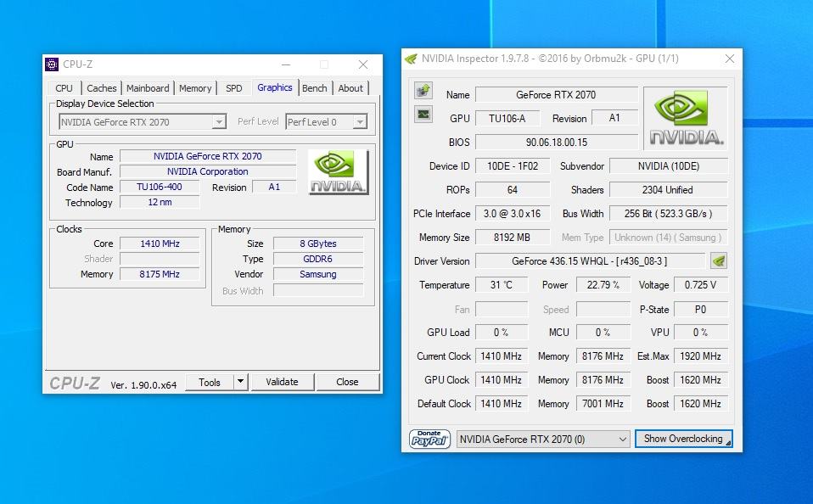Click the empty Bus Width field in CPU-Z
The width and height of the screenshot is (813, 504).
318,290
